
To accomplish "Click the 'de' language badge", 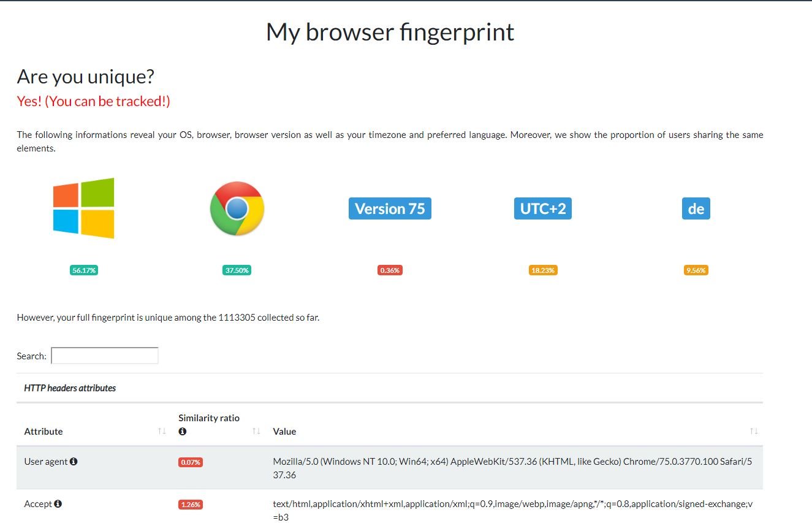I will tap(696, 208).
